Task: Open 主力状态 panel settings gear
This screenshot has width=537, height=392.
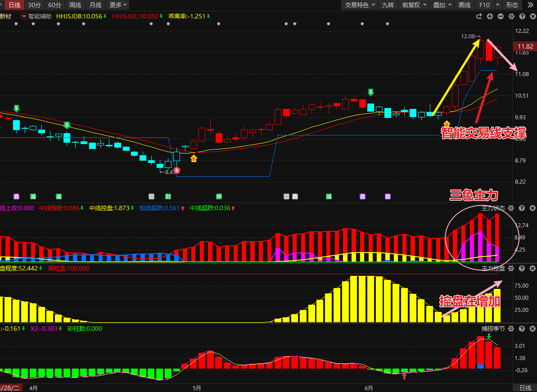Action: coord(511,208)
